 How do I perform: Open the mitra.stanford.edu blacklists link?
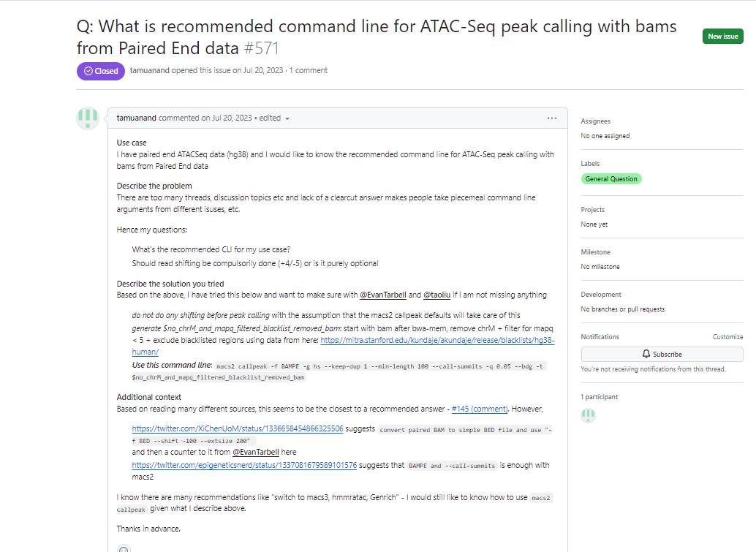[437, 341]
